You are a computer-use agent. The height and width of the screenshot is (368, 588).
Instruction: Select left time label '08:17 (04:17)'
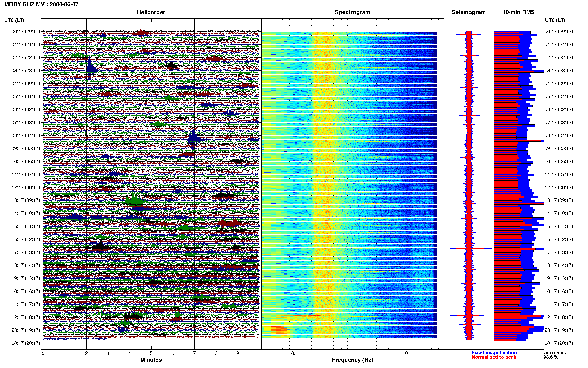coord(26,136)
